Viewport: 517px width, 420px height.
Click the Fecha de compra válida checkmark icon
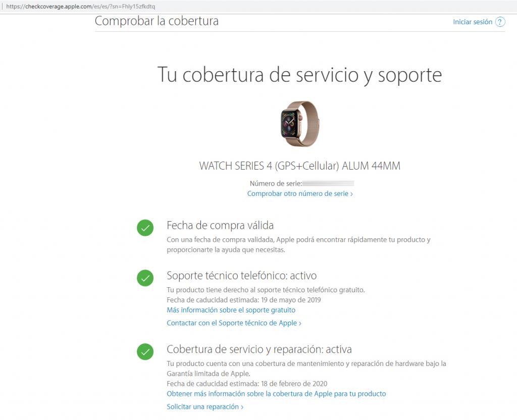coord(145,228)
